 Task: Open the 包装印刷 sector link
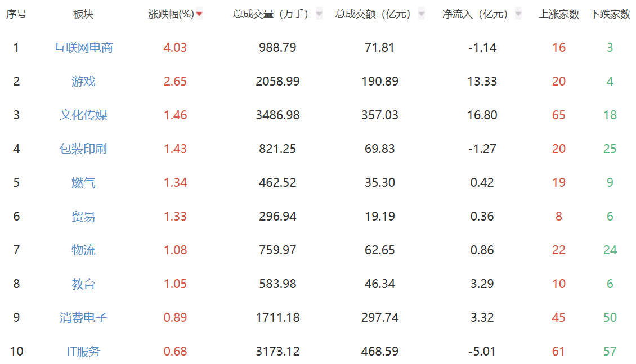[x=83, y=149]
